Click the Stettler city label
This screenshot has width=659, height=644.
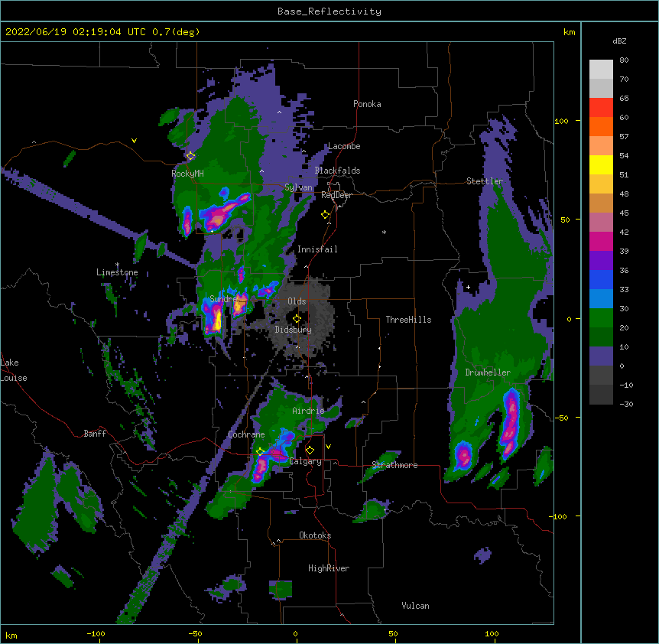click(x=485, y=181)
